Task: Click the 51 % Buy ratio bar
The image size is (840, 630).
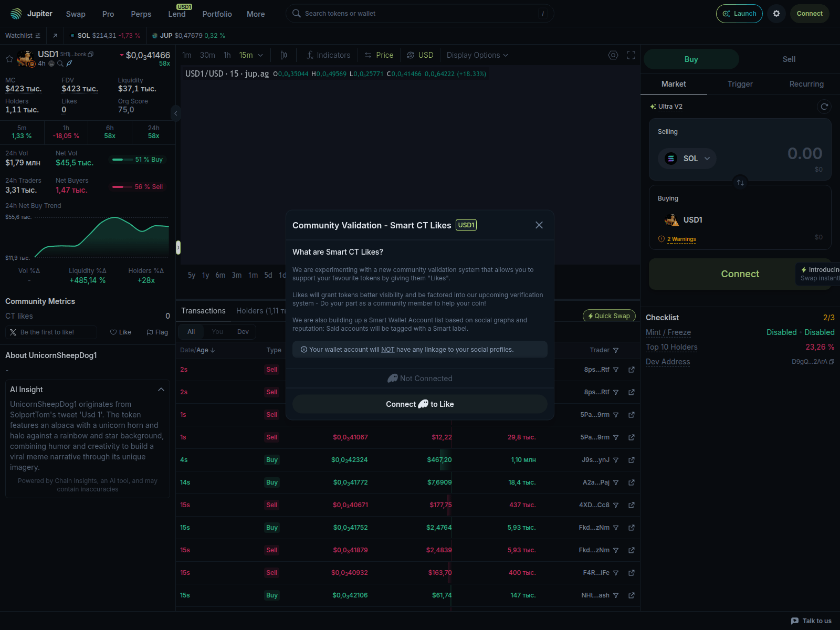Action: (x=138, y=160)
